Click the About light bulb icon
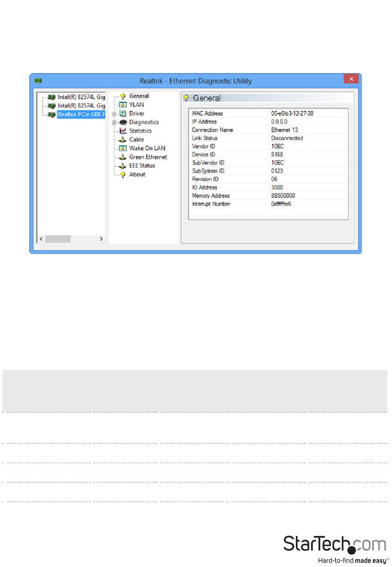392x567 pixels. [123, 175]
